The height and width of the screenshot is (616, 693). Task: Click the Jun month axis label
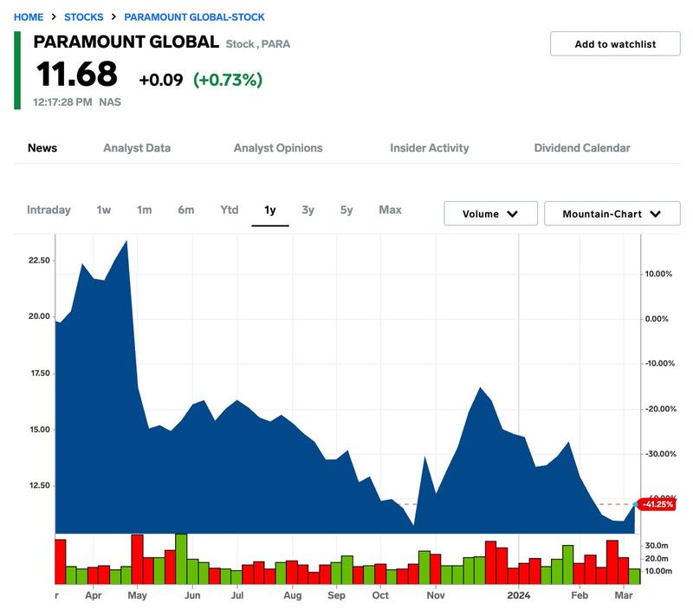pos(192,596)
